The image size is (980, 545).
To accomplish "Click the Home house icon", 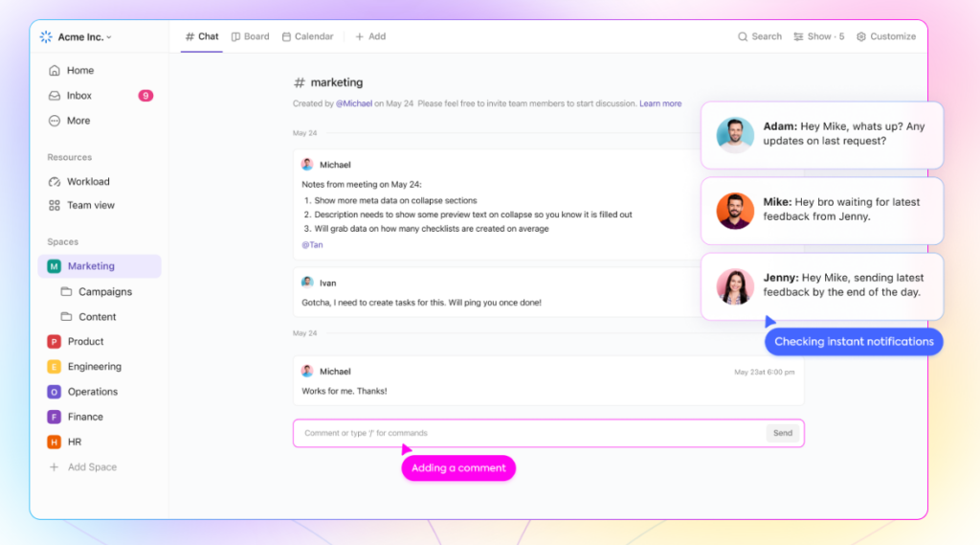I will (x=55, y=70).
